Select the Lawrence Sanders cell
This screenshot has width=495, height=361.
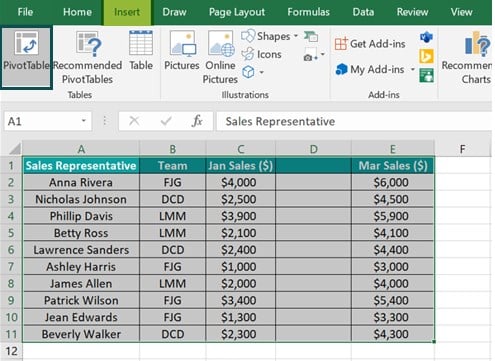[81, 250]
